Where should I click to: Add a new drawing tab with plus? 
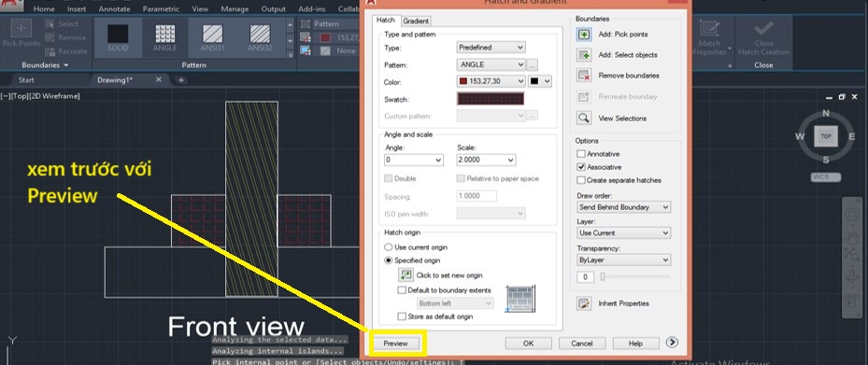coord(180,80)
